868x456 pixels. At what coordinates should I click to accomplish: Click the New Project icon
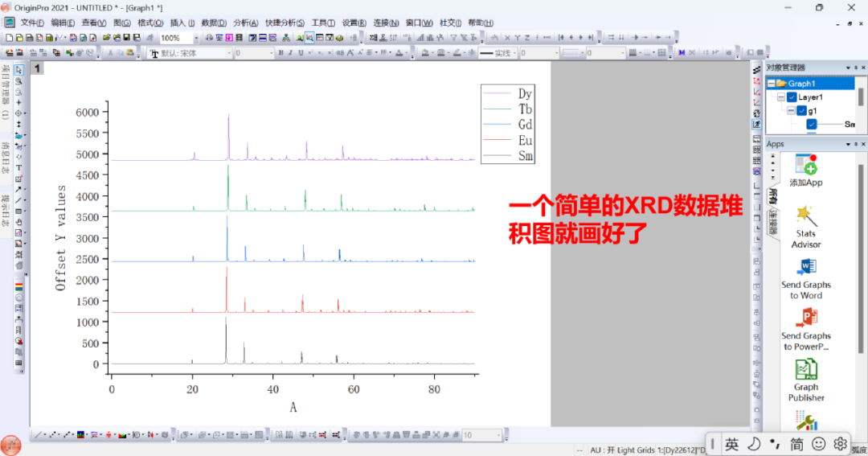tap(9, 38)
